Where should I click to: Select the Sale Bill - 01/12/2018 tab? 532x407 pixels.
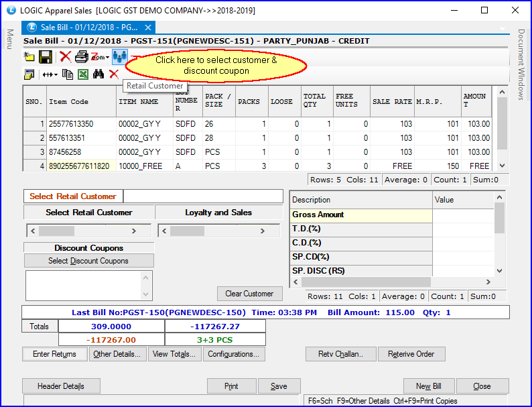[89, 27]
